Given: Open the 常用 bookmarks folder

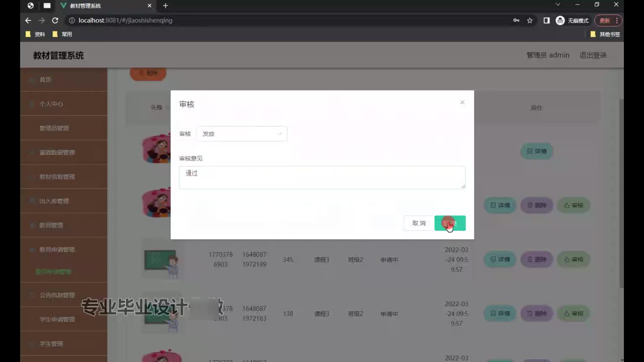Looking at the screenshot, I should pyautogui.click(x=62, y=34).
